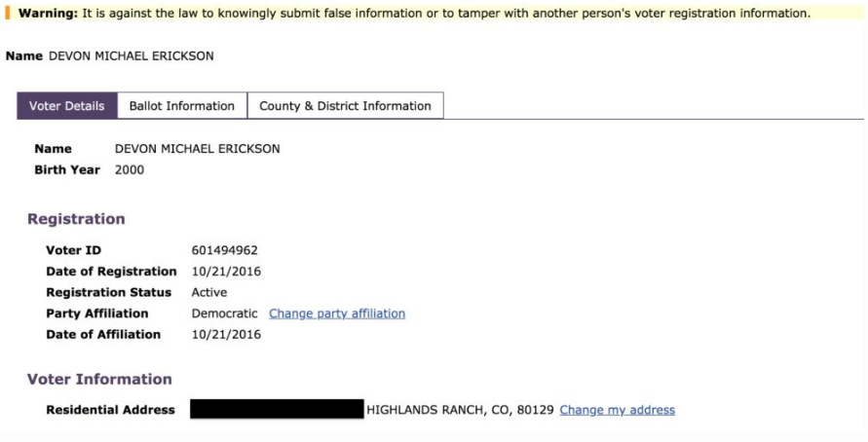Click the name value inside Voter Details
Screen dimensions: 868x442
[x=197, y=149]
